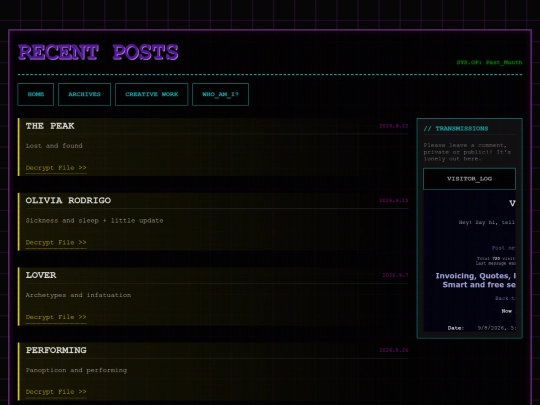Image resolution: width=540 pixels, height=405 pixels.
Task: Open the CREATIVE WORK section
Action: [x=152, y=94]
